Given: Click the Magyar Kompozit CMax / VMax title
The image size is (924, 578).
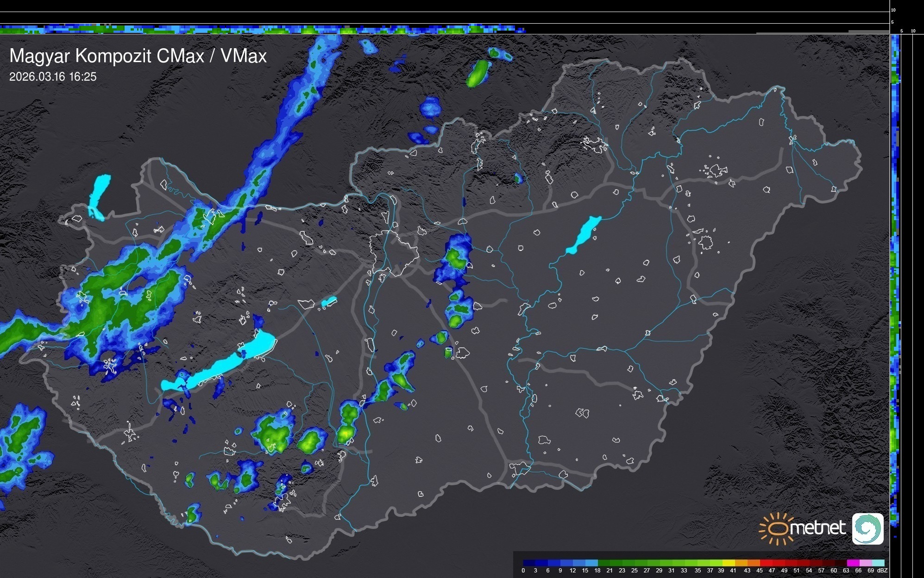Looking at the screenshot, I should tap(138, 56).
